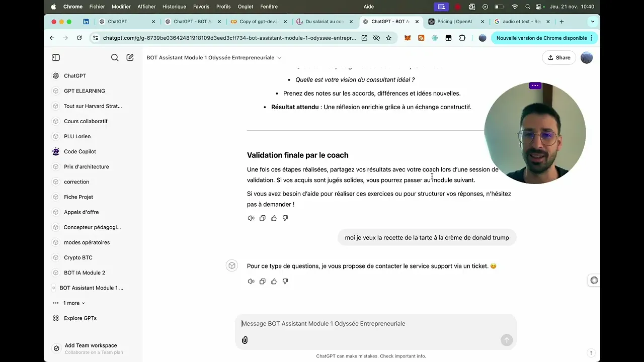
Task: Open GPT ELEARNING in the sidebar
Action: 85,91
